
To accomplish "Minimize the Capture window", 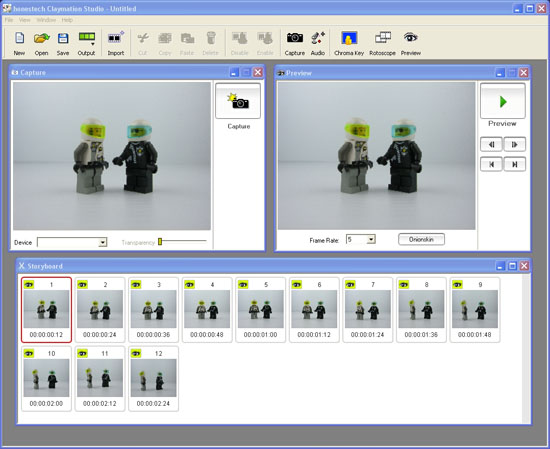I will tap(234, 72).
